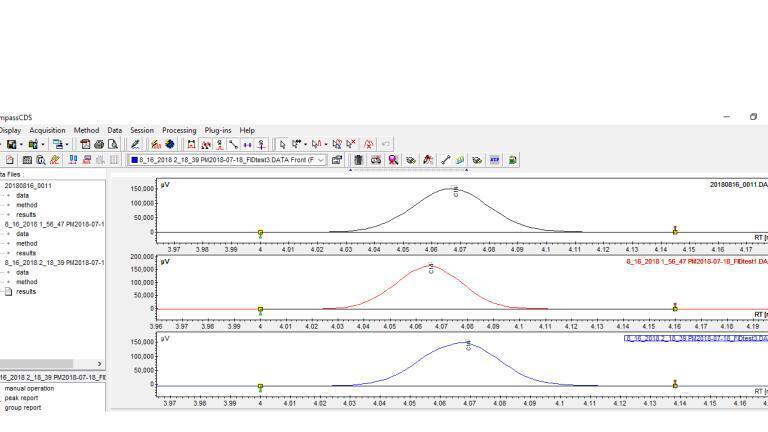Click the blue cascading windows icon

click(x=57, y=144)
